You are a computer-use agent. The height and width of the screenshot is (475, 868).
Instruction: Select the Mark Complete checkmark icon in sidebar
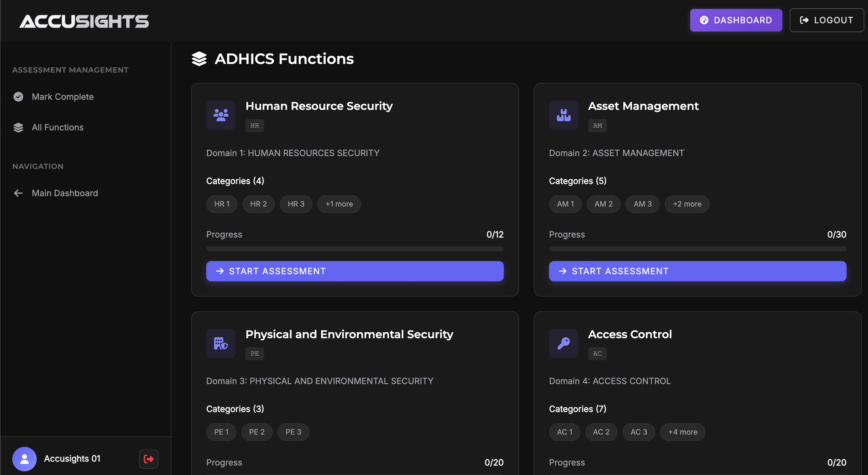[18, 97]
